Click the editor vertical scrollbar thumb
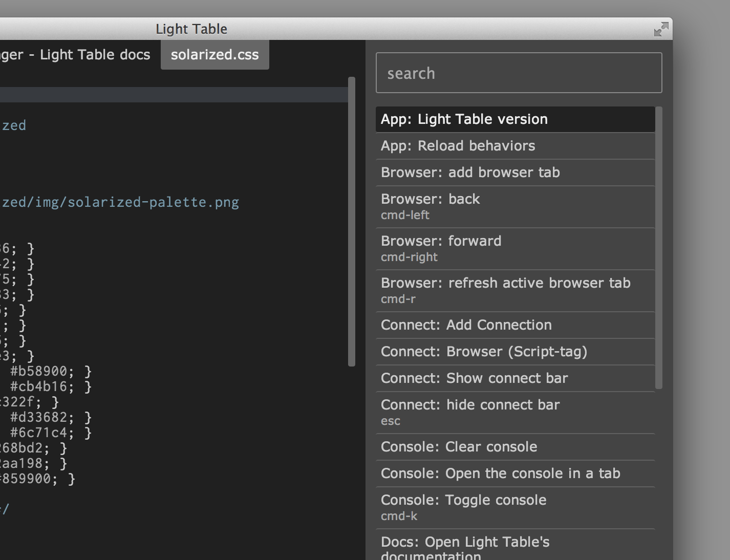The height and width of the screenshot is (560, 730). (352, 222)
